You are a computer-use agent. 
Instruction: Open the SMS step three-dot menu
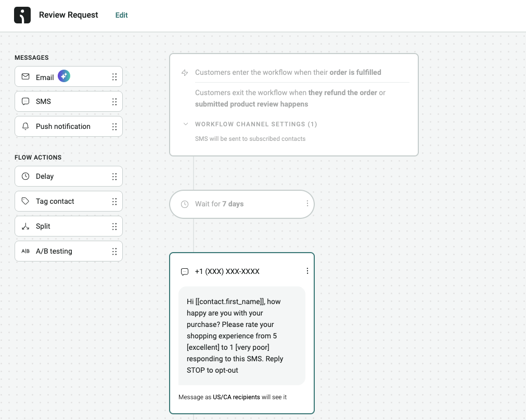pyautogui.click(x=307, y=271)
